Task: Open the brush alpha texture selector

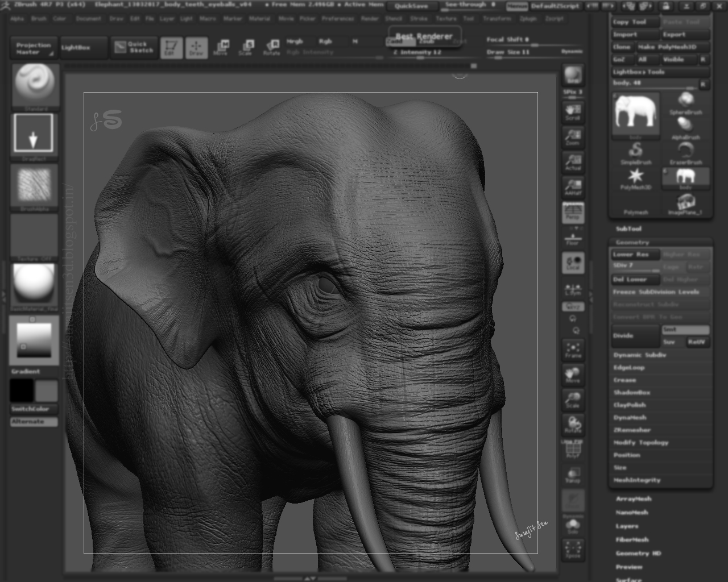Action: (34, 187)
